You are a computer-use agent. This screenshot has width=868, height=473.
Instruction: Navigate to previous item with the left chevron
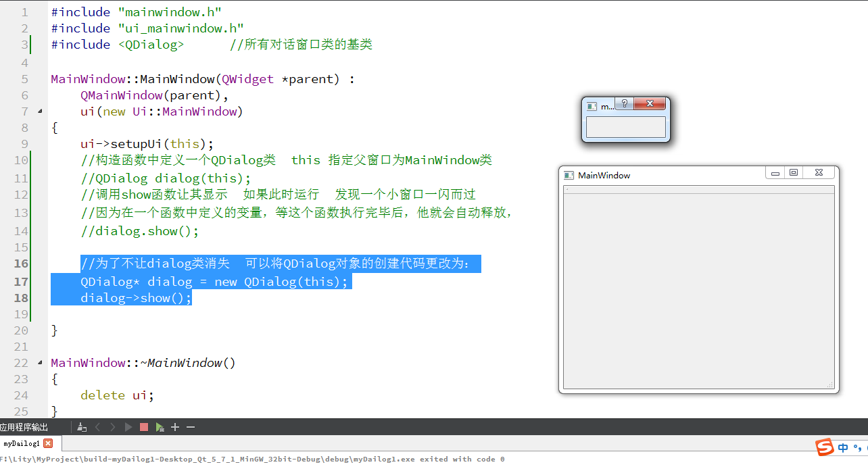[x=98, y=427]
